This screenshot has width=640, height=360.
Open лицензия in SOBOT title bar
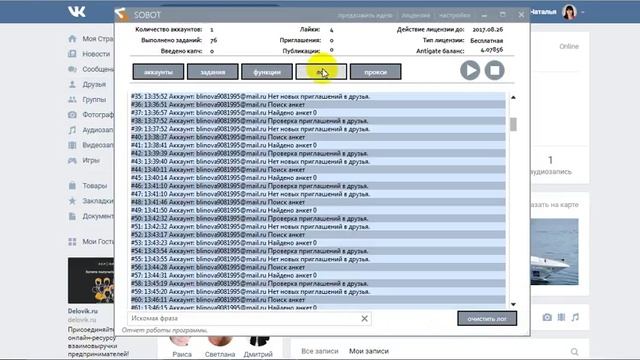[416, 16]
